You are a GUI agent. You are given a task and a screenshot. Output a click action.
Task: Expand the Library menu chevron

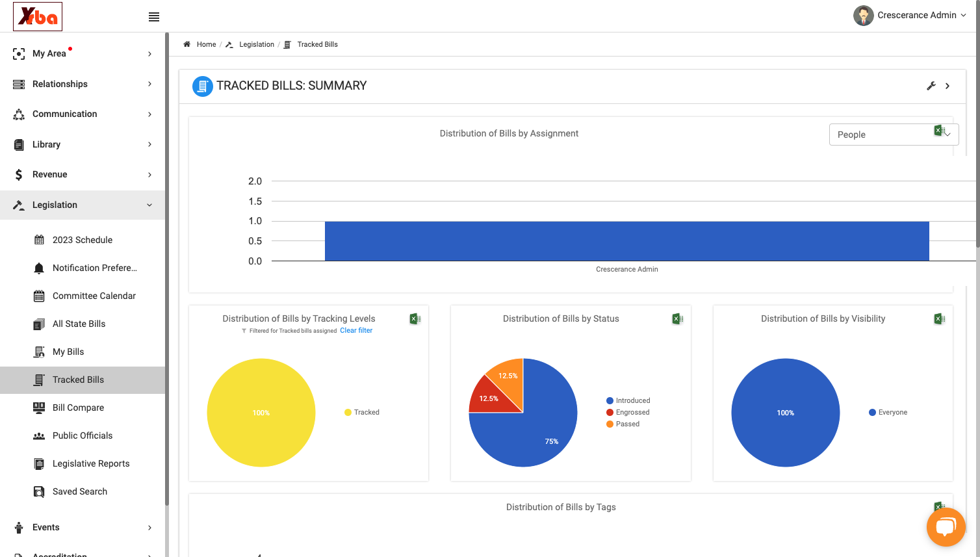[x=149, y=144]
